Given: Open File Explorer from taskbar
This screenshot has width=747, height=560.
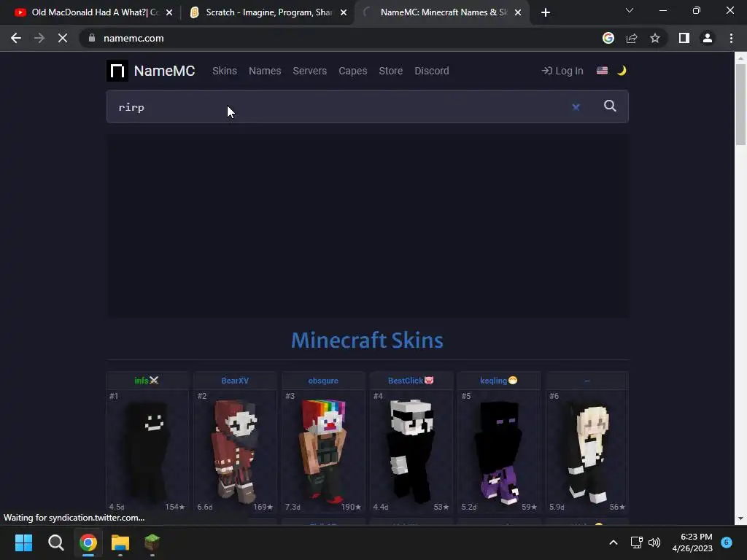Looking at the screenshot, I should 120,542.
